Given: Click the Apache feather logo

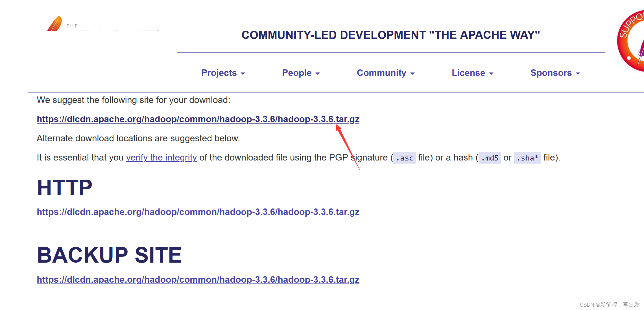Looking at the screenshot, I should [x=55, y=23].
